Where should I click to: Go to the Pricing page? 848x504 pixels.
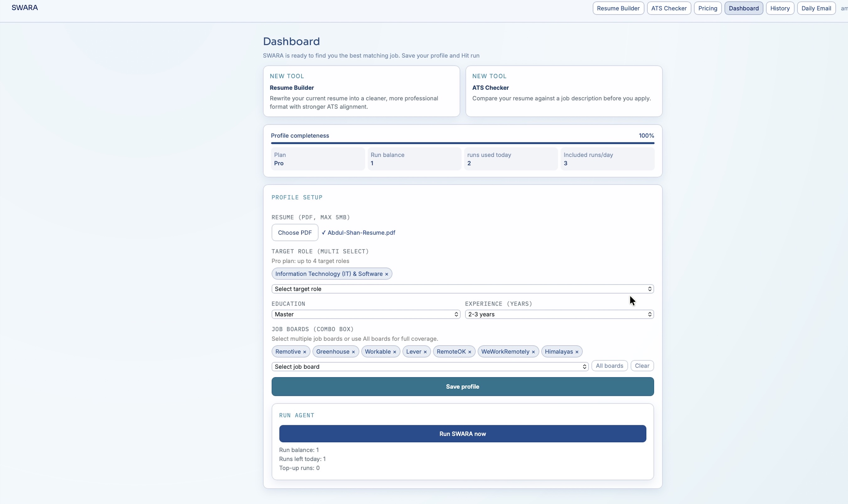708,8
